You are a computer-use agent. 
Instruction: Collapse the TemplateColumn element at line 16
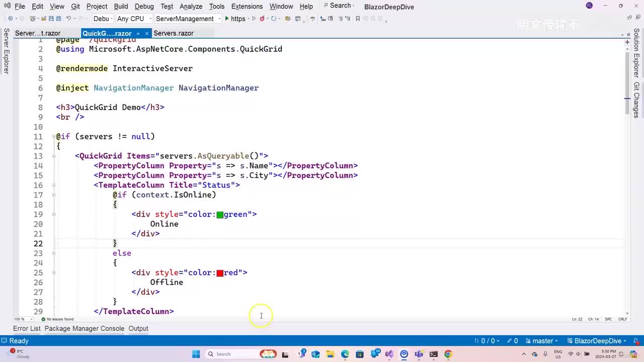coord(53,185)
